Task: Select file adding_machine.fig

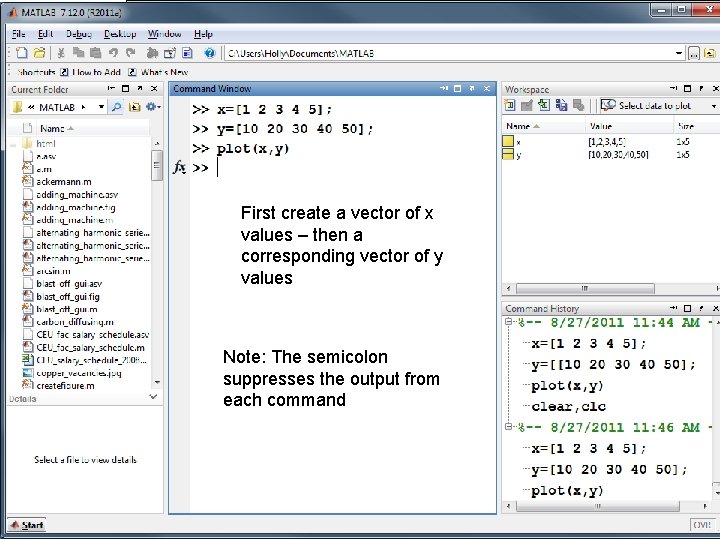Action: pos(76,208)
